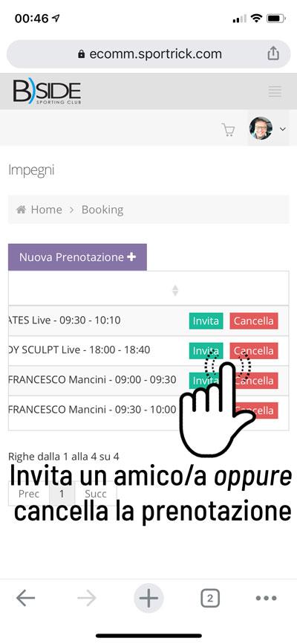
Task: Expand the user profile dropdown arrow
Action: pos(282,129)
